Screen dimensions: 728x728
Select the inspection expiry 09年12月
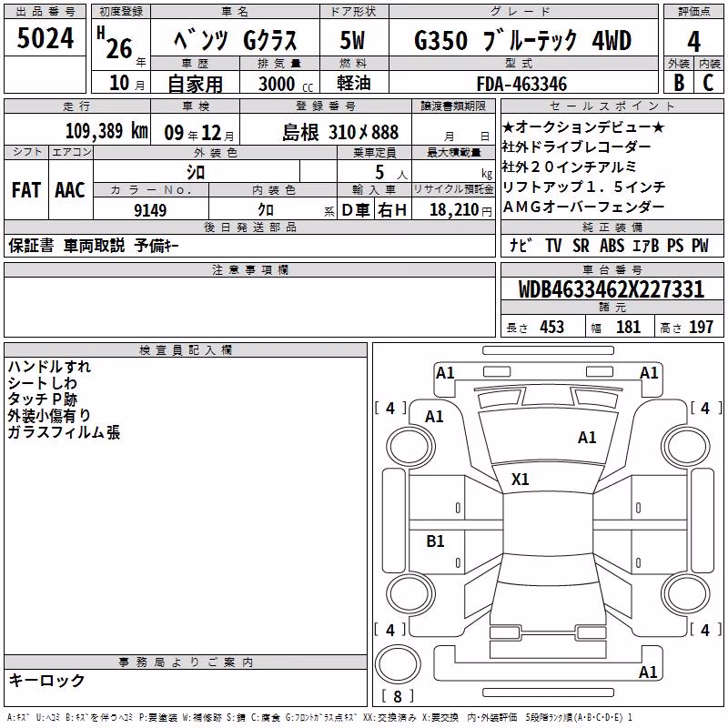pos(199,133)
